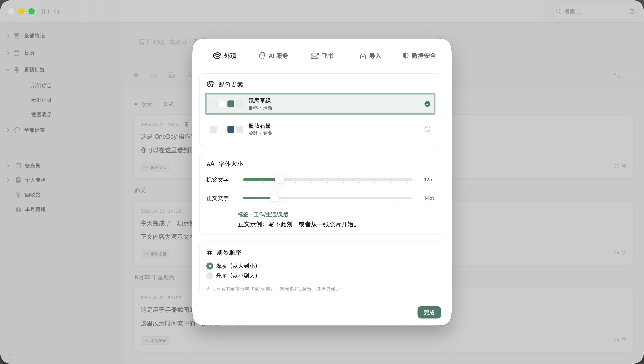Screen dimensions: 644x364
Task: Click the 日历 calendar icon
Action: point(17,53)
